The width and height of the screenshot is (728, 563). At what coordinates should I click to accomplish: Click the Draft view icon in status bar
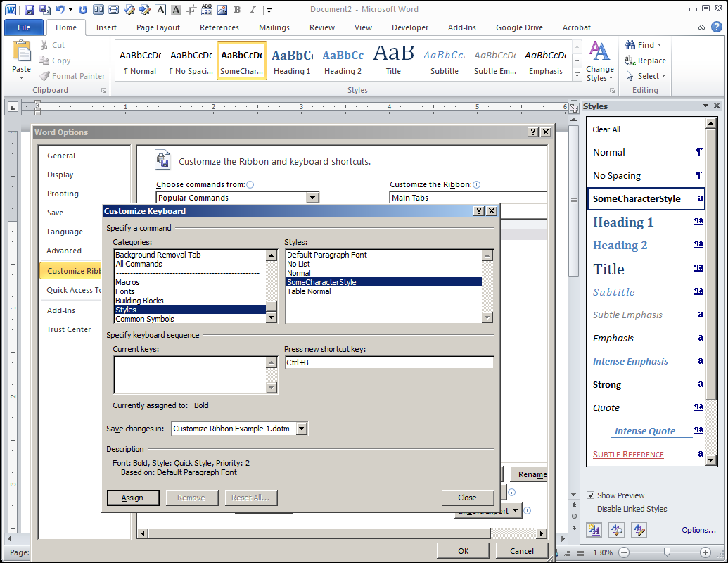coord(580,552)
